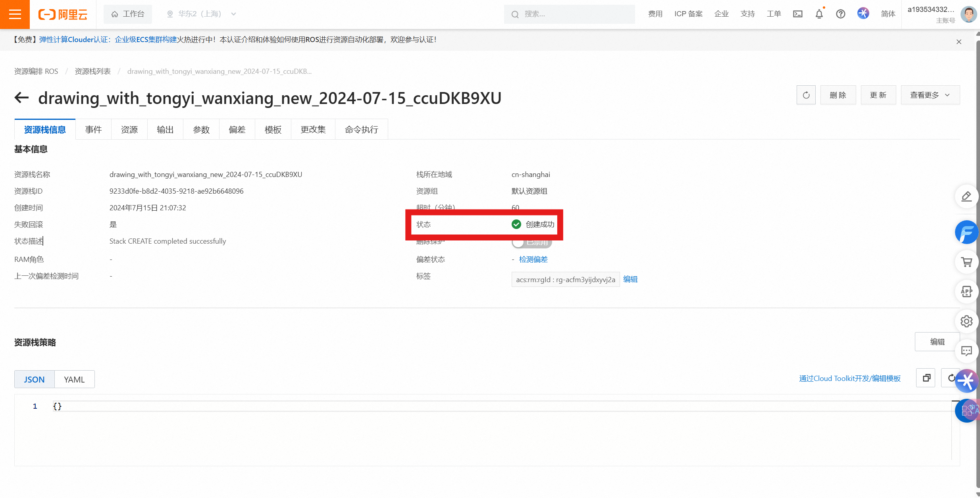Image resolution: width=980 pixels, height=498 pixels.
Task: Click the shopping cart sidebar icon
Action: click(966, 262)
